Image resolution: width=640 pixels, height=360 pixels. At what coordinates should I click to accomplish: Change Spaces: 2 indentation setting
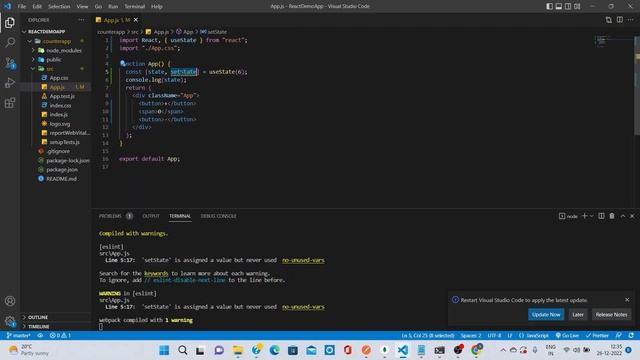point(471,336)
